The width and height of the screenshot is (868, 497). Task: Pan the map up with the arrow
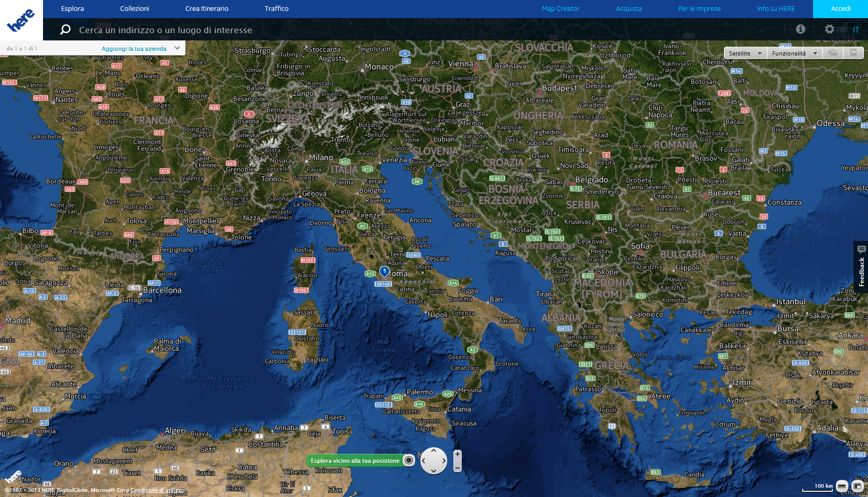(x=434, y=451)
